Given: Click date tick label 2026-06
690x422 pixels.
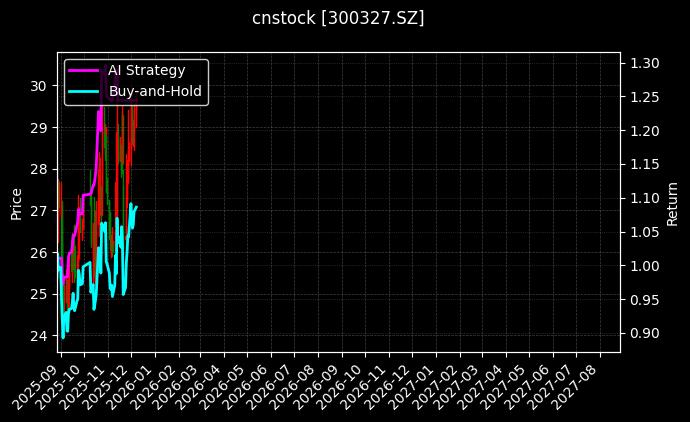Looking at the screenshot, I should click(246, 386).
